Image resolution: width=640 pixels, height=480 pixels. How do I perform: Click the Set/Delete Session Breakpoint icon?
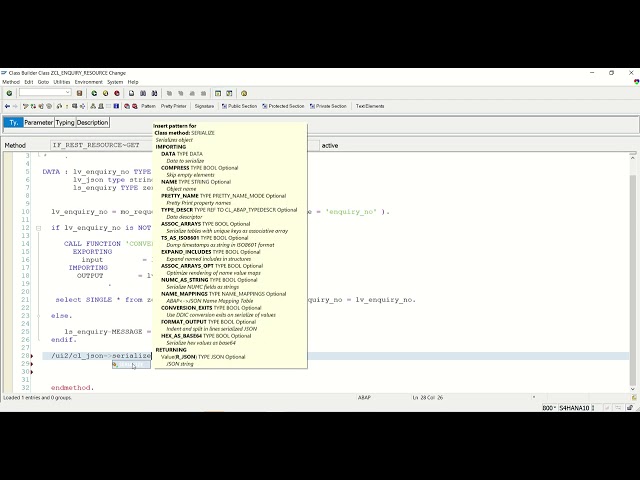coord(127,106)
